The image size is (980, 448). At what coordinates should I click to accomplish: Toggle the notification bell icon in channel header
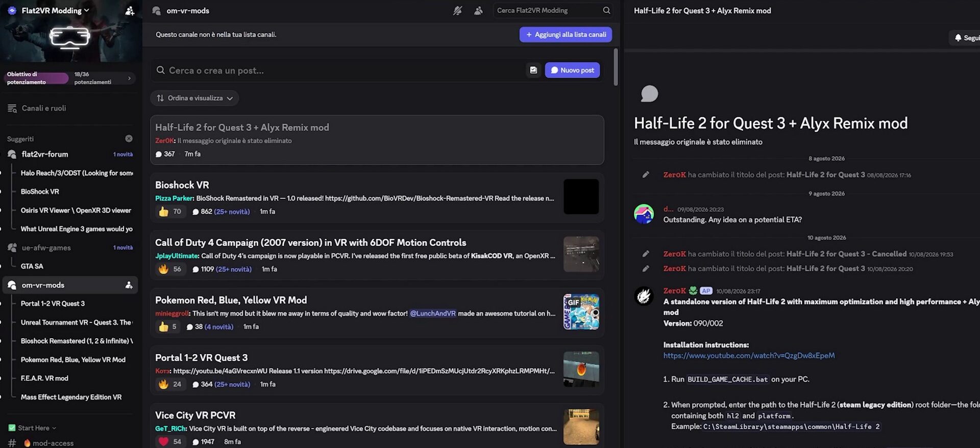coord(457,11)
